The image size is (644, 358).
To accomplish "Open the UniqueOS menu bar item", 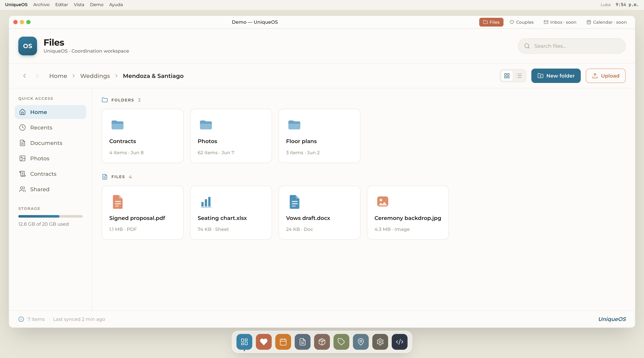I will tap(16, 4).
